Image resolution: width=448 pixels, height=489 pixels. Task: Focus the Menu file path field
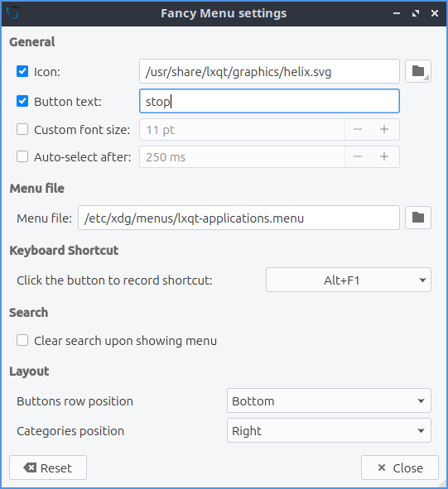238,218
